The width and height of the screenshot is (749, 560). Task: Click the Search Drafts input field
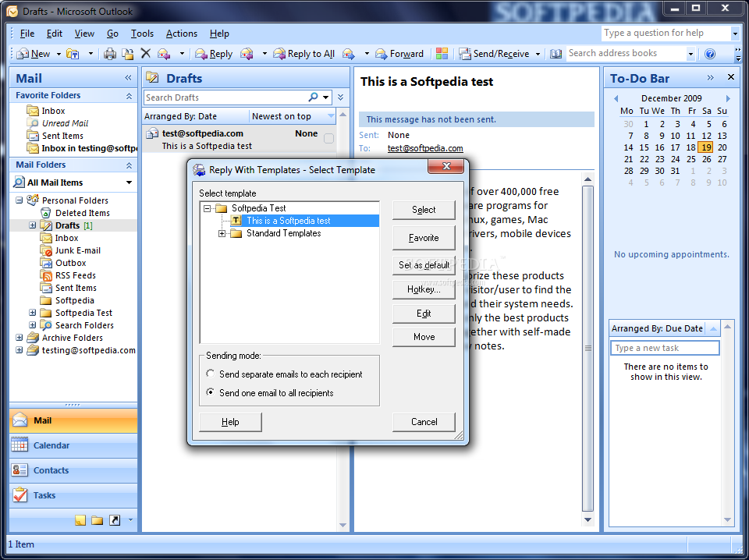point(226,97)
